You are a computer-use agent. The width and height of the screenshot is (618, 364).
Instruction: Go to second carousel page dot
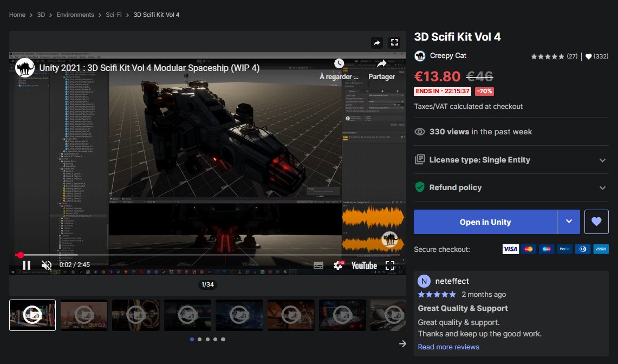[200, 339]
